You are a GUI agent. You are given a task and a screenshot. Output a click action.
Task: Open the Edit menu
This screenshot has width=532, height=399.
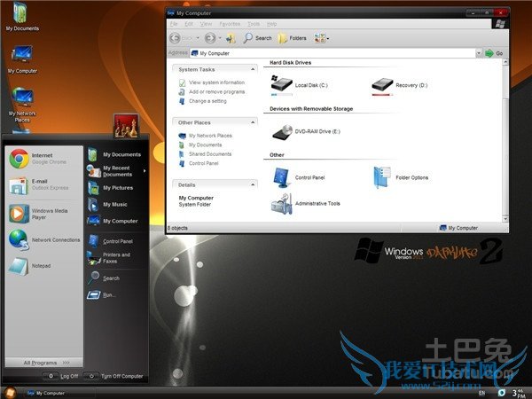pyautogui.click(x=189, y=24)
